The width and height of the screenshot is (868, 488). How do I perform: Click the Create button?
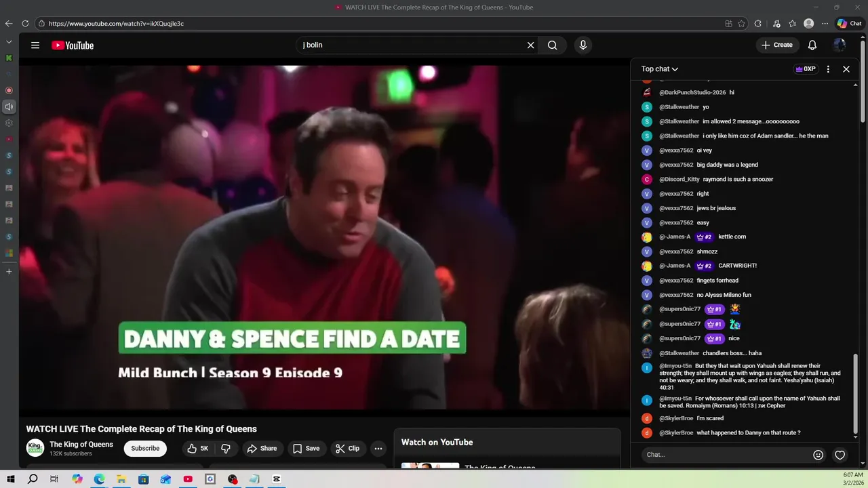(777, 45)
